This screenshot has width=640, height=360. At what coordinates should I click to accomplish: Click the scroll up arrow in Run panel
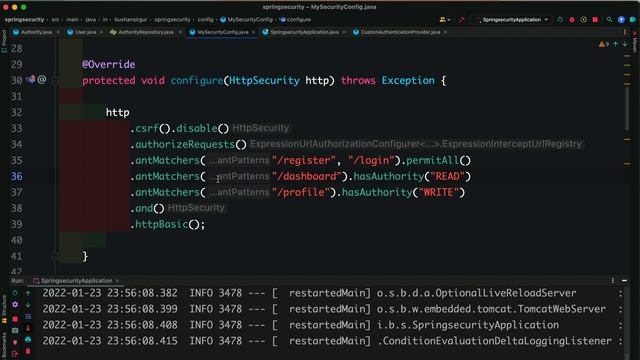(28, 293)
